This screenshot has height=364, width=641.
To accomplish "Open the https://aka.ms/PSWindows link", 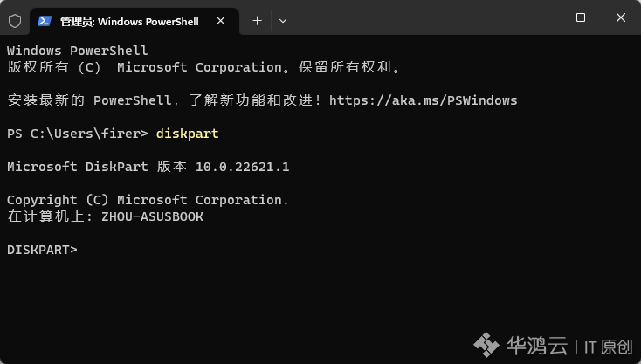I will 423,100.
